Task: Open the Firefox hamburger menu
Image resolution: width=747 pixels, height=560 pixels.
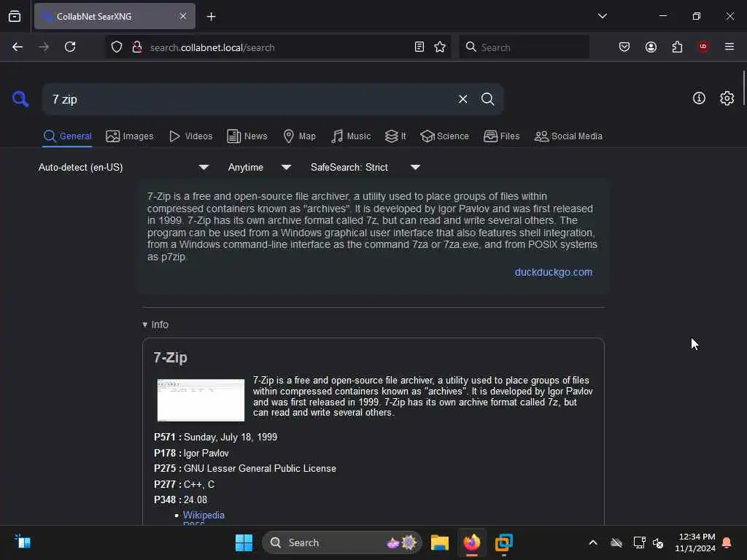Action: point(729,47)
